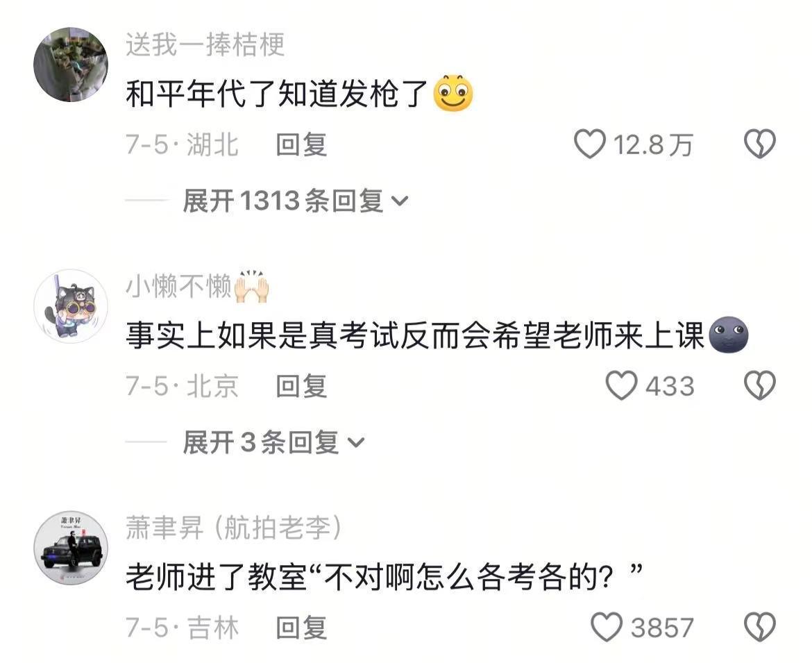Open cat avatar of 小懒不懒
This screenshot has height=663, width=812.
[71, 306]
